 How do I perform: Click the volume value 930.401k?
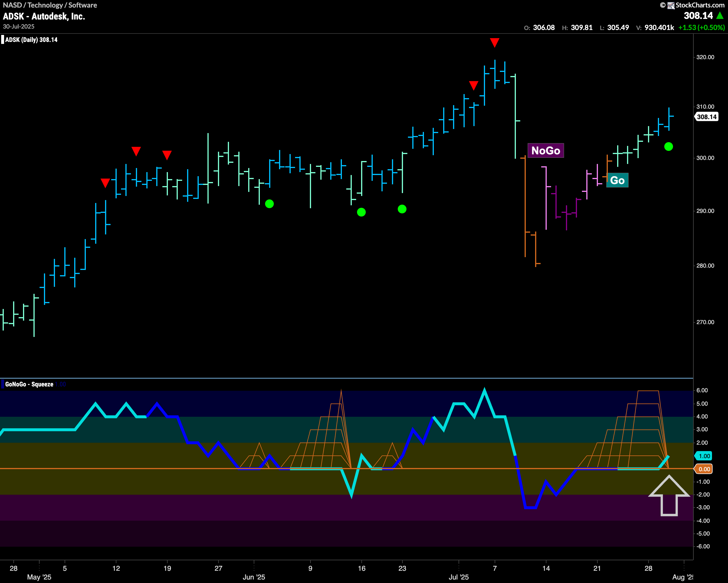[659, 28]
